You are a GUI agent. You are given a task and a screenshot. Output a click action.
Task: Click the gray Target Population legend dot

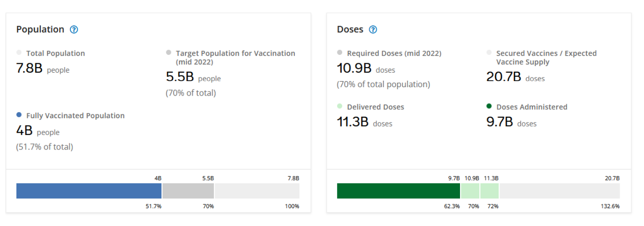click(169, 53)
